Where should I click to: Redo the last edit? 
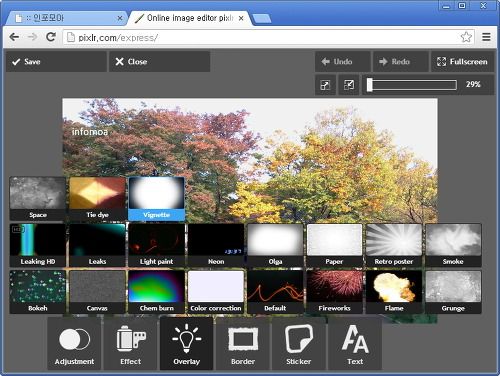[400, 62]
